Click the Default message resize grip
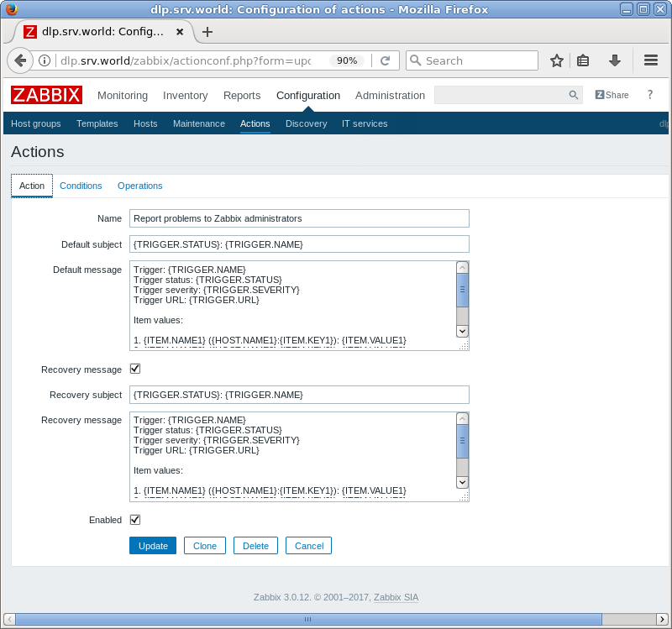This screenshot has width=672, height=629. point(464,345)
